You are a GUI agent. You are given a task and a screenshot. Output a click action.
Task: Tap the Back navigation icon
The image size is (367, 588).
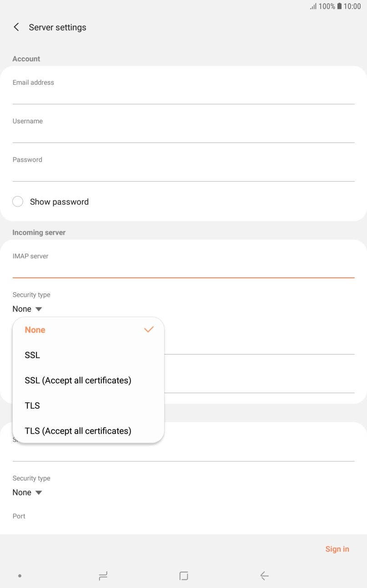click(264, 575)
